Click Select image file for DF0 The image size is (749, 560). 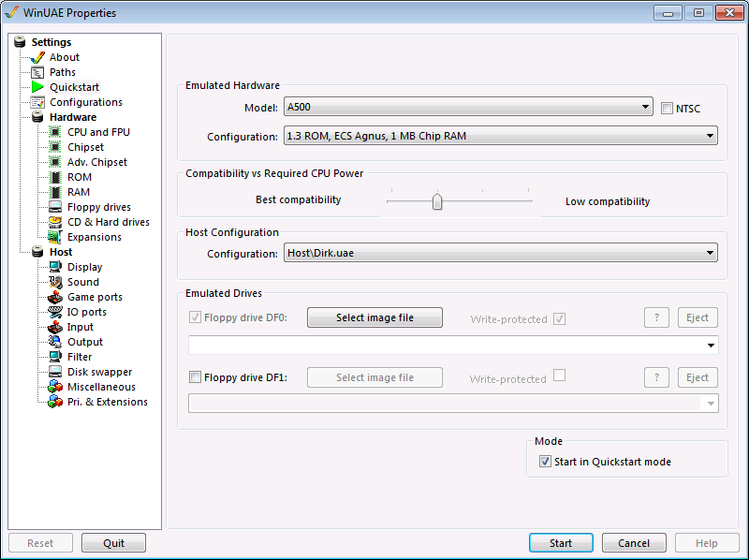(x=374, y=318)
